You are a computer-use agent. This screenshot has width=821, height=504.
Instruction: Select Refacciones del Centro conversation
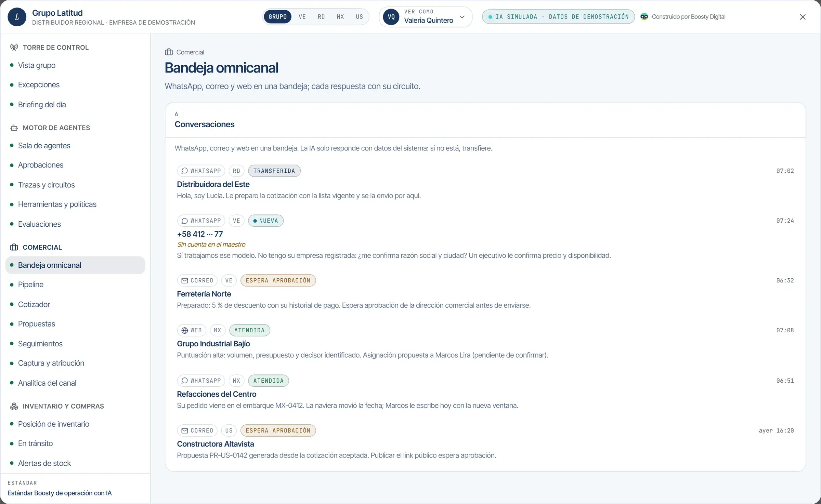(485, 393)
